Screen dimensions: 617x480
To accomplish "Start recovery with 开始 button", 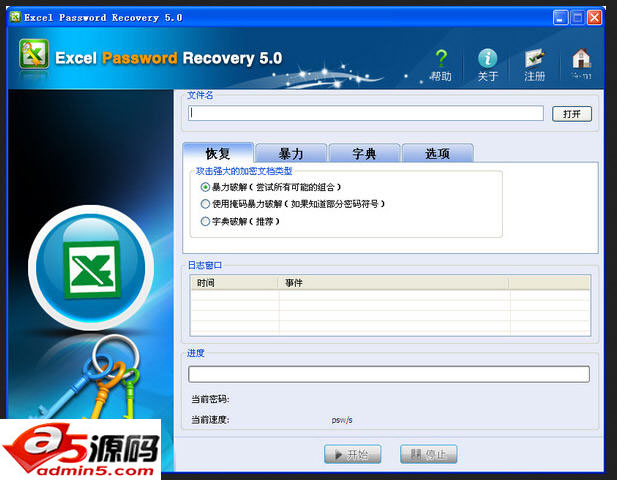I will pyautogui.click(x=353, y=454).
